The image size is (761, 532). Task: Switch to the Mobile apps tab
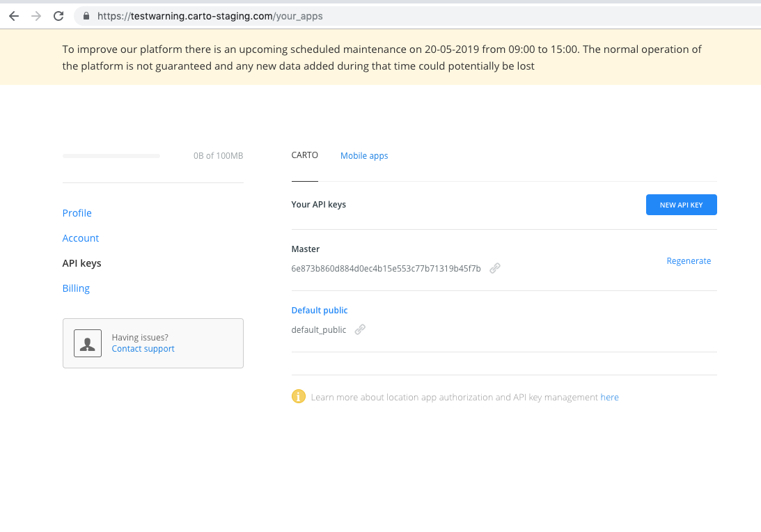[x=364, y=156]
